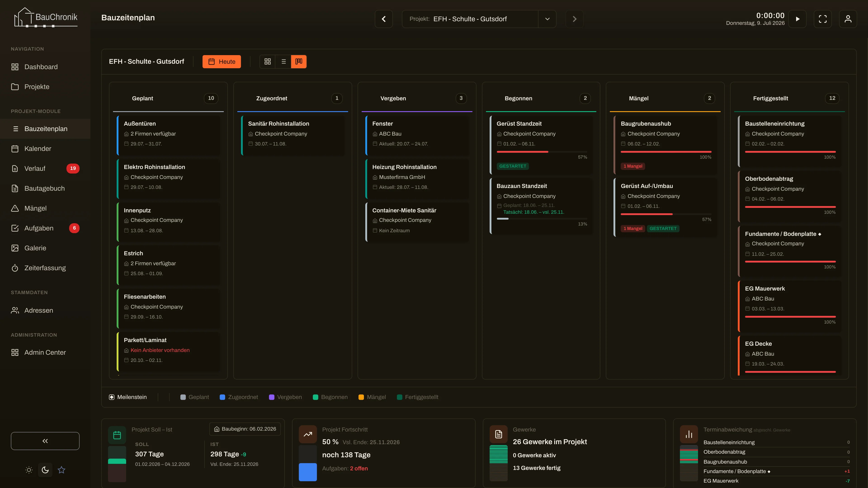Screen dimensions: 868x488
Task: Click the Projekt Fortschritt trend icon
Action: pos(308,434)
